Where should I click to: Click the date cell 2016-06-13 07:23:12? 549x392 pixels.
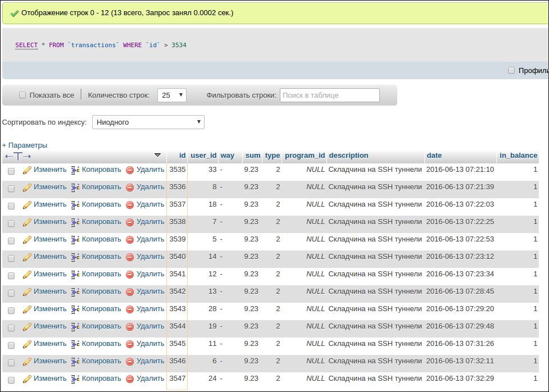click(460, 257)
